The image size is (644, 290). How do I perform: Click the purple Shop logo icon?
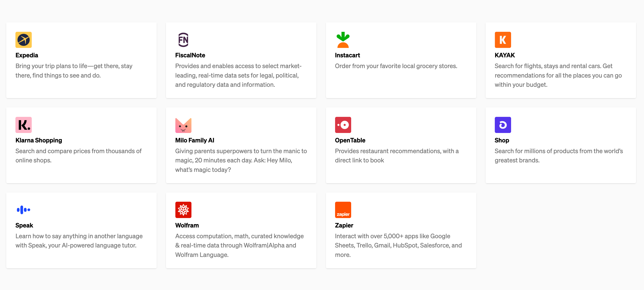(503, 125)
